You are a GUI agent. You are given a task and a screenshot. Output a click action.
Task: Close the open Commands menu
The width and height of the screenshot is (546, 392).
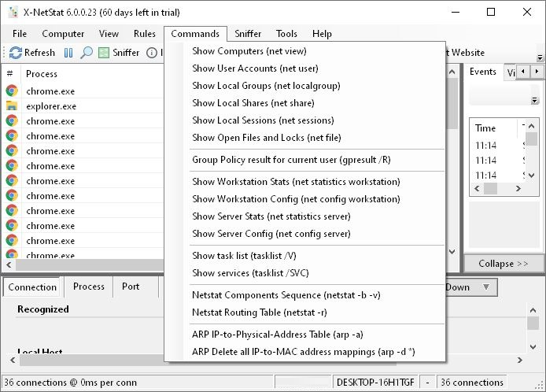(x=195, y=34)
